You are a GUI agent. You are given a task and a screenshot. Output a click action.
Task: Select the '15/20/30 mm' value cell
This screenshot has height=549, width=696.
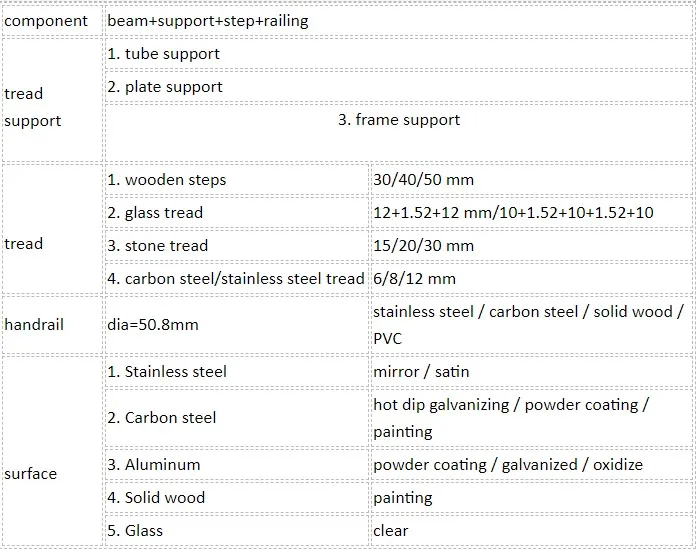pos(424,245)
